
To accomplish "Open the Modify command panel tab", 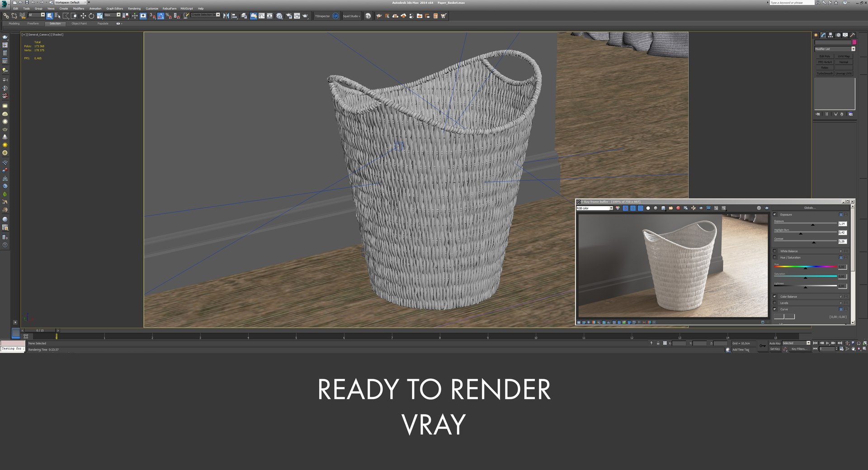I will click(823, 35).
